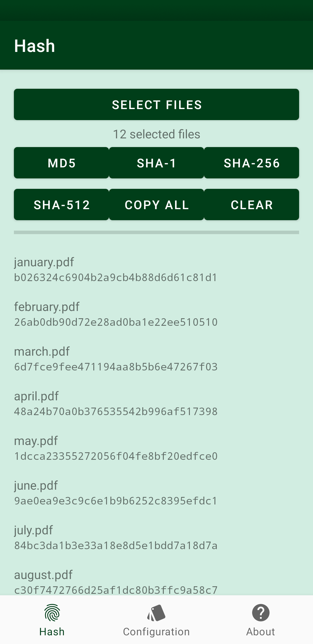Tap the About question mark icon
This screenshot has height=644, width=313.
click(x=261, y=612)
